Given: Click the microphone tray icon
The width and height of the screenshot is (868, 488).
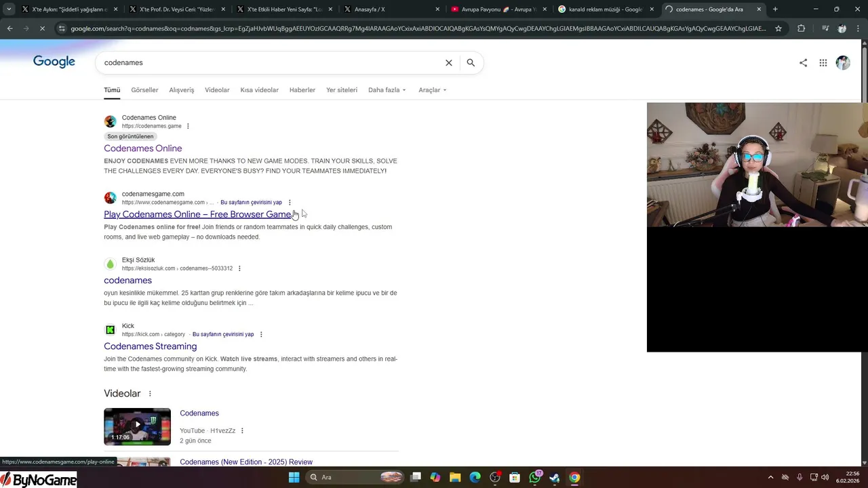Looking at the screenshot, I should point(800,477).
